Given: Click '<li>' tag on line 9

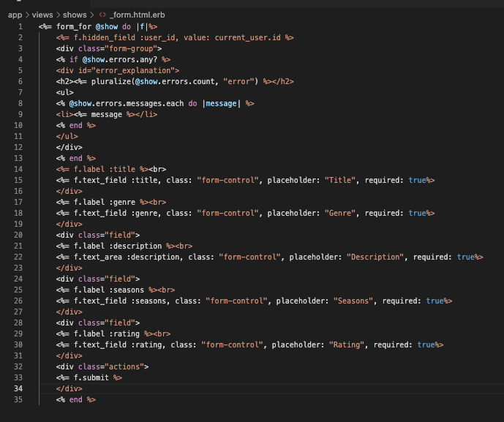Looking at the screenshot, I should (x=65, y=114).
